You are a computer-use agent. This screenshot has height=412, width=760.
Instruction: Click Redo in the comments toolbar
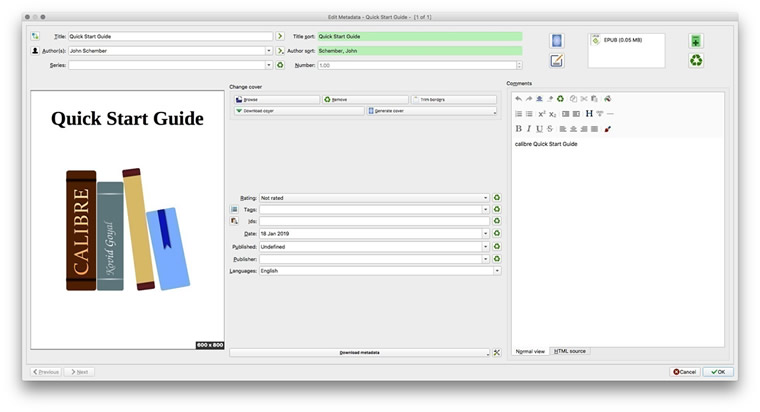529,99
